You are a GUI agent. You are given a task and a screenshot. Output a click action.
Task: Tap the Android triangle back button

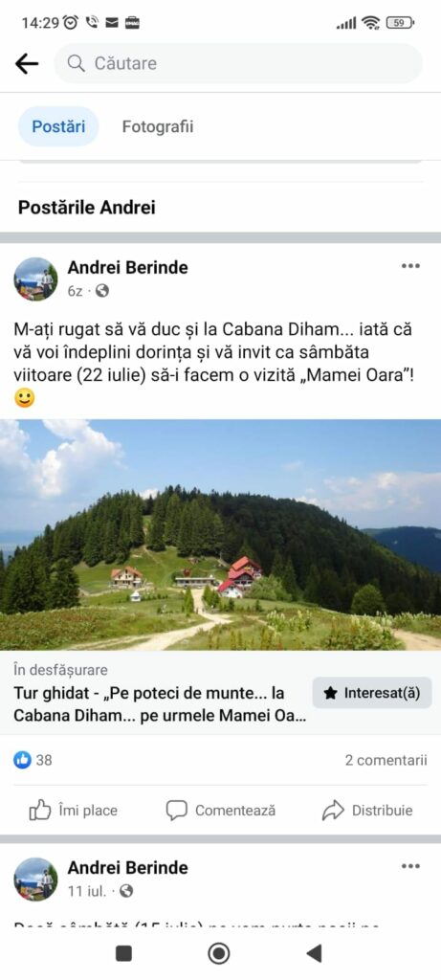[314, 953]
